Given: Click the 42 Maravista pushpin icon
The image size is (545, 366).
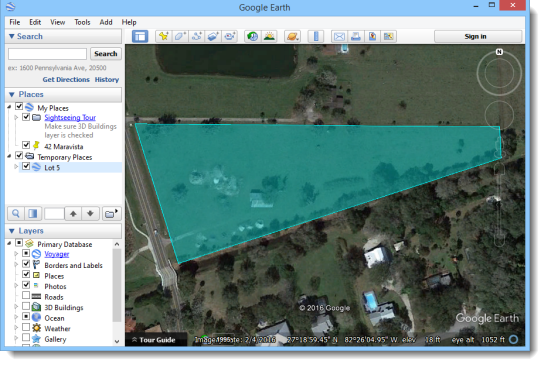Looking at the screenshot, I should coord(36,146).
